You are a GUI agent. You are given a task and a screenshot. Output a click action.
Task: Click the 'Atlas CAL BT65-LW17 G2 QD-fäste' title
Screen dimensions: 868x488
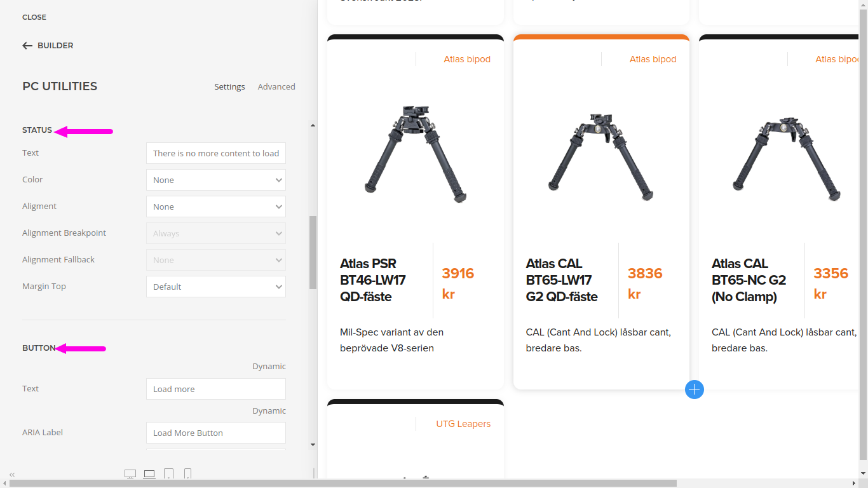click(x=562, y=280)
